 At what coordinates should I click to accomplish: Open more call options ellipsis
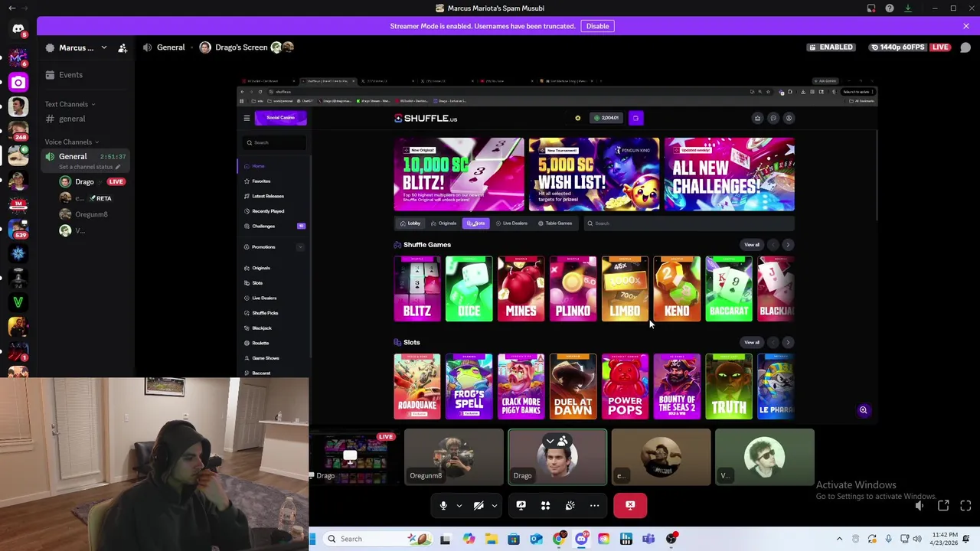click(594, 505)
